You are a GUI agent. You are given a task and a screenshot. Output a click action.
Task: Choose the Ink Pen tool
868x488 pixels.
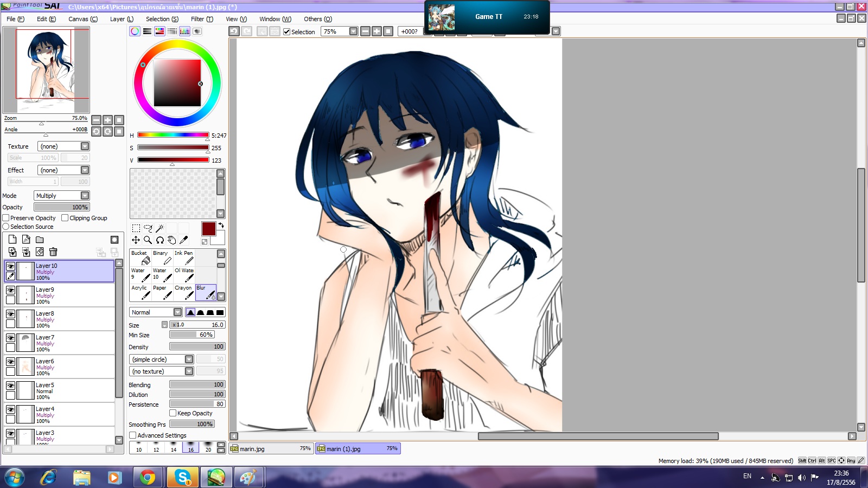pyautogui.click(x=184, y=258)
